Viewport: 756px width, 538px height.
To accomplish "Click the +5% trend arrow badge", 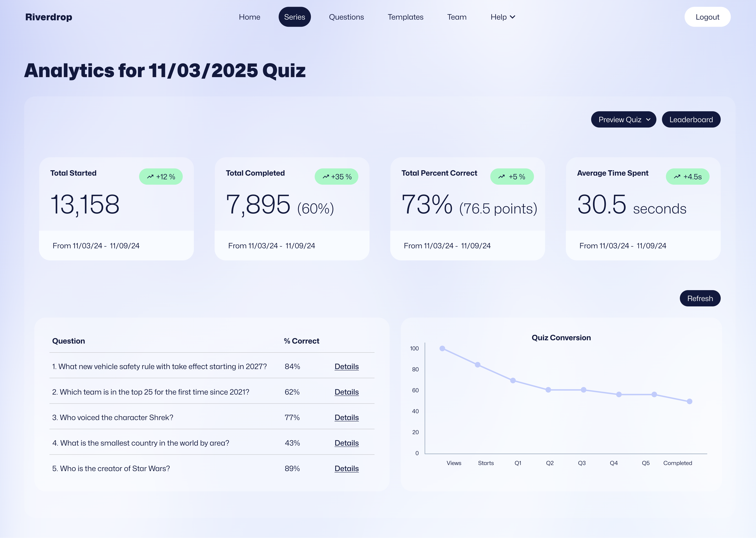I will [512, 177].
